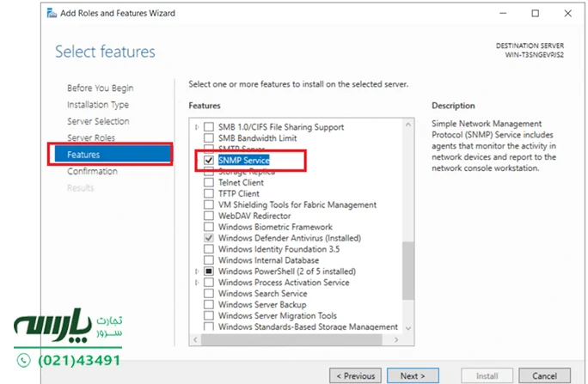The width and height of the screenshot is (588, 384).
Task: Click the 'WIN-T3SNGEVPJS2' destination server name
Action: [534, 55]
